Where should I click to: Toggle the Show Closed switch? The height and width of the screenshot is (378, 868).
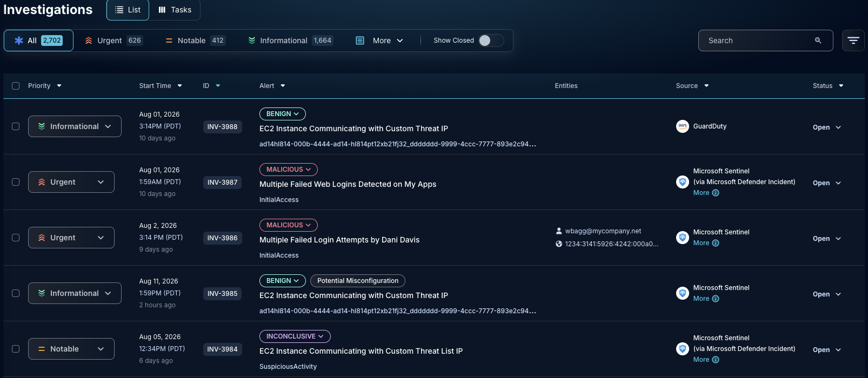(491, 40)
